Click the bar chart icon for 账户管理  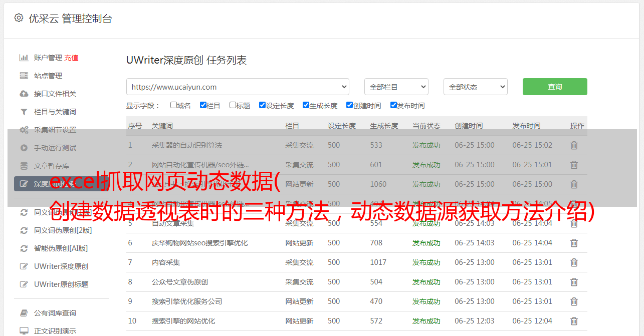(24, 58)
